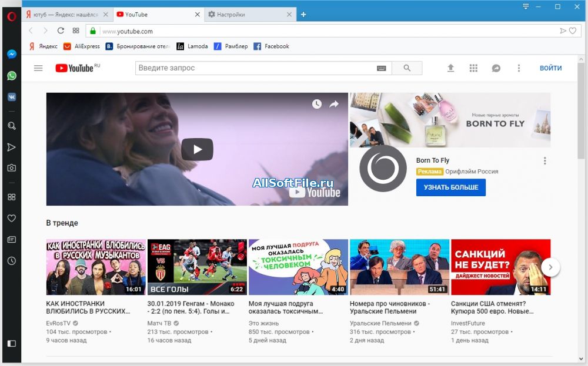Open the tab menu icon in title bar

(526, 6)
